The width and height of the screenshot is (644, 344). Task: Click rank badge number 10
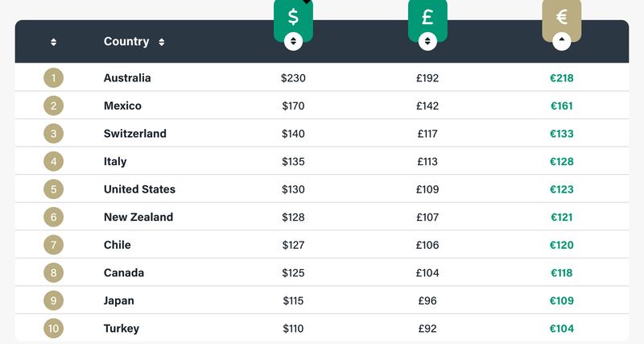coord(53,329)
